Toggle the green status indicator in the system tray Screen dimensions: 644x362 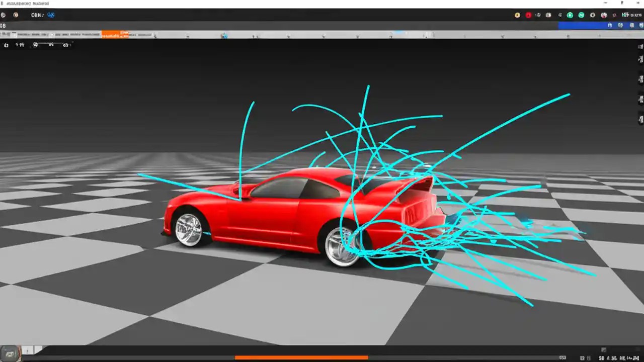[570, 15]
